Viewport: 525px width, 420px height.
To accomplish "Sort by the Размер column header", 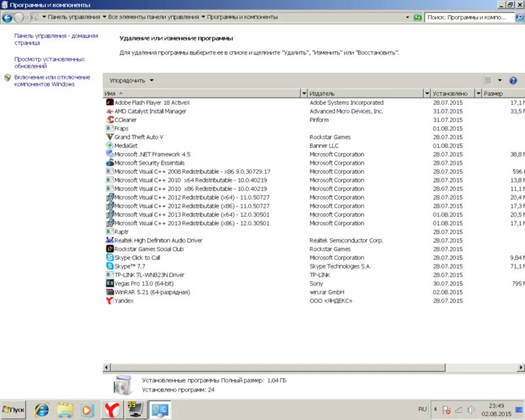I will [503, 93].
